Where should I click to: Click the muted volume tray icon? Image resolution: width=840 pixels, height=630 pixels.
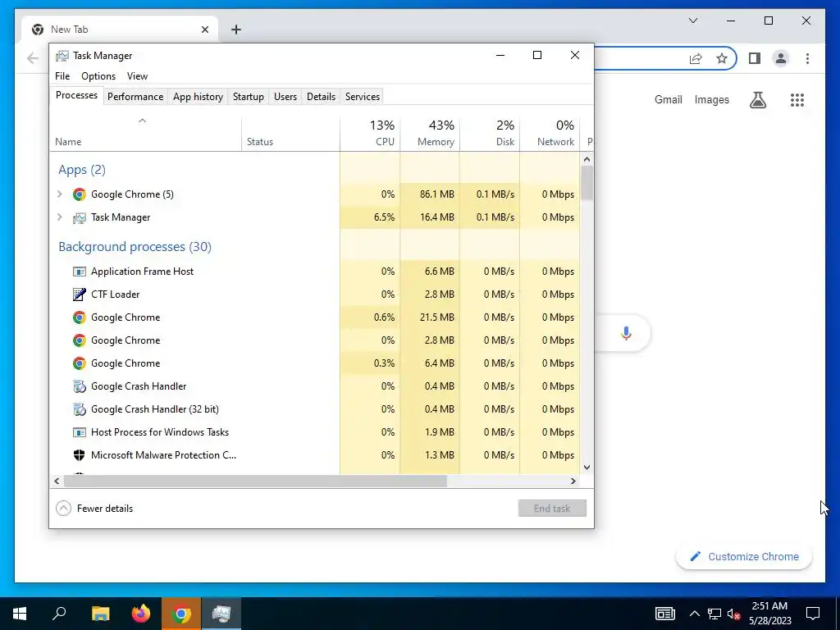[733, 614]
